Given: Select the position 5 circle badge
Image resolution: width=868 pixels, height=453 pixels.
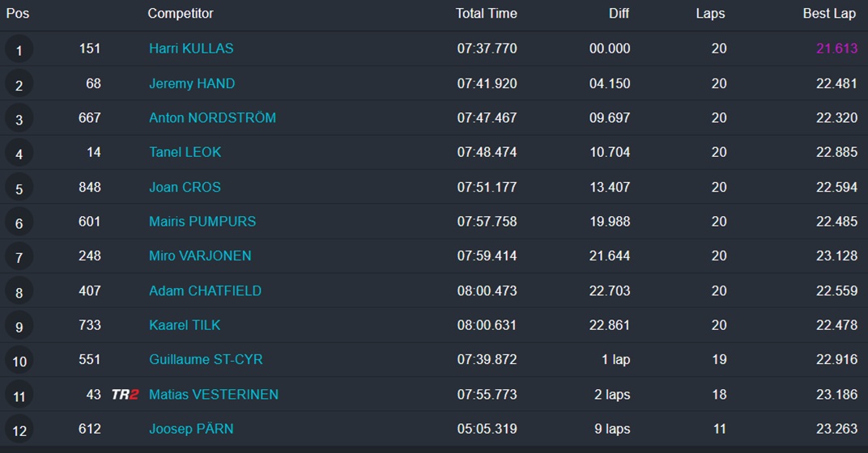Looking at the screenshot, I should 19,188.
